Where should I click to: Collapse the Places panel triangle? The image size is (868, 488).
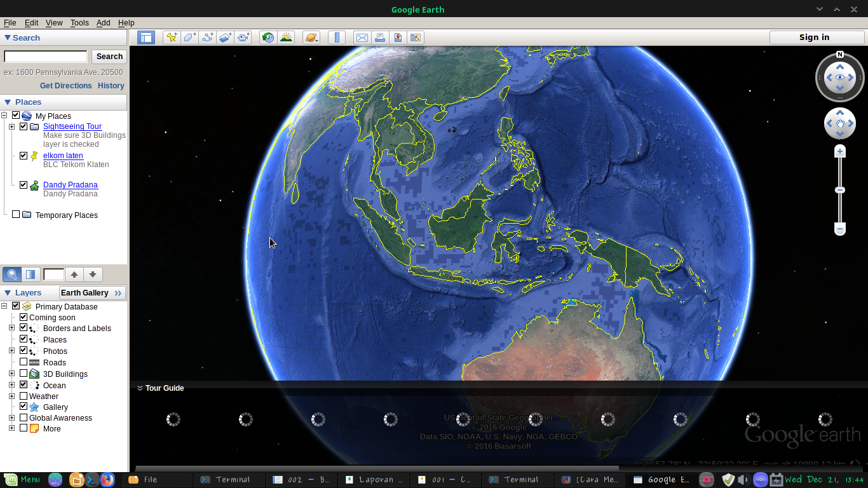[8, 102]
